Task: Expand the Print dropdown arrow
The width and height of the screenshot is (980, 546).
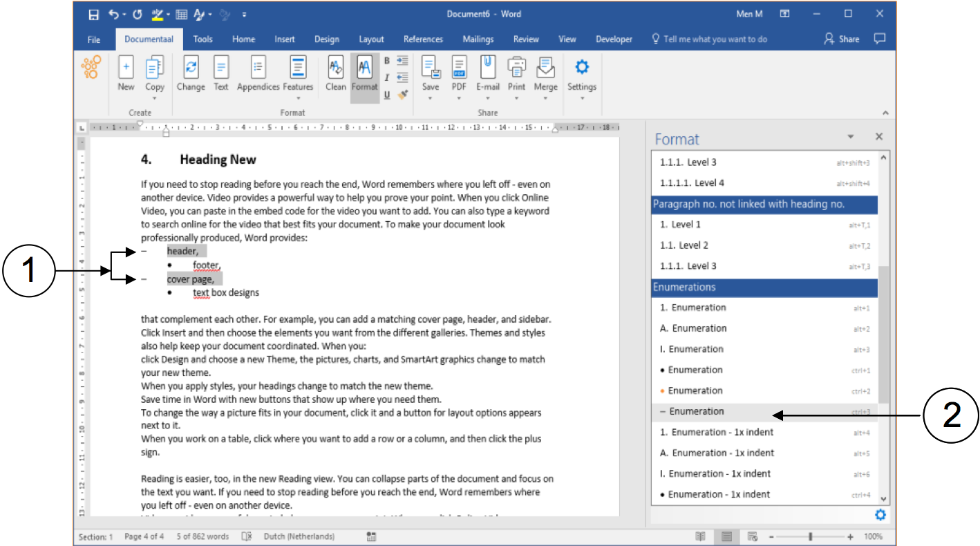Action: (516, 98)
